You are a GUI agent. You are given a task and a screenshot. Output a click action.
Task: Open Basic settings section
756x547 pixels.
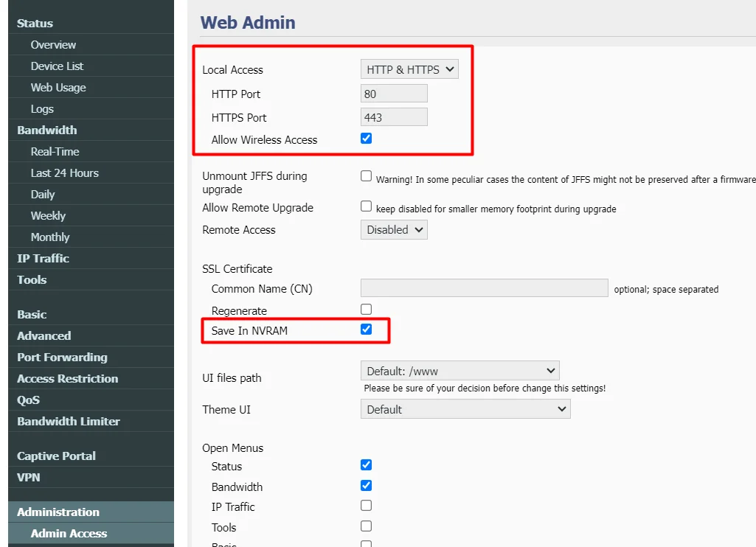(91, 314)
